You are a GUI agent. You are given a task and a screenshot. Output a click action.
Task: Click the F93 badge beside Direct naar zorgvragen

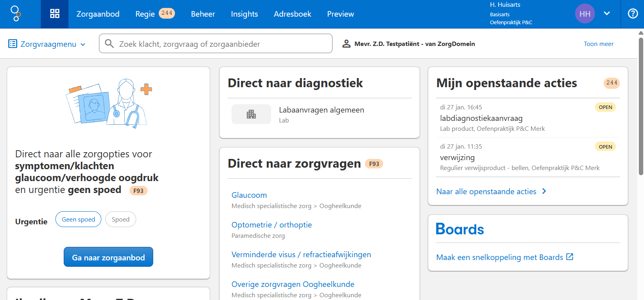click(374, 164)
